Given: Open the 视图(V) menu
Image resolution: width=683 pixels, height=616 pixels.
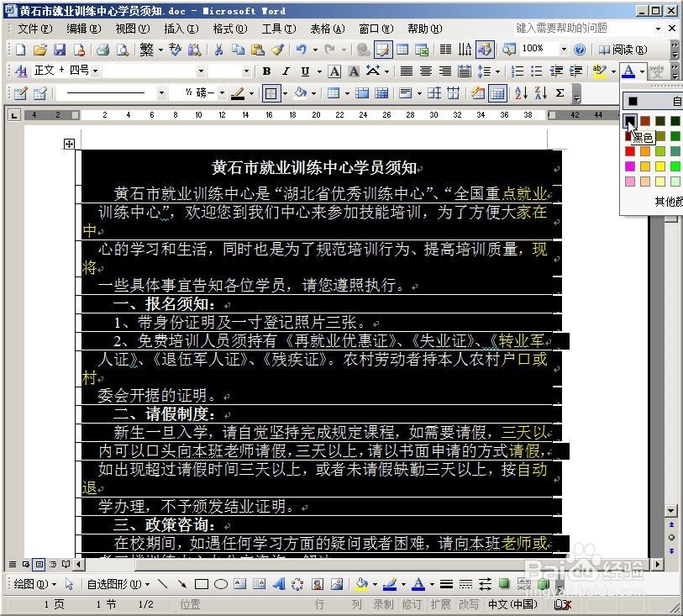Looking at the screenshot, I should click(133, 29).
